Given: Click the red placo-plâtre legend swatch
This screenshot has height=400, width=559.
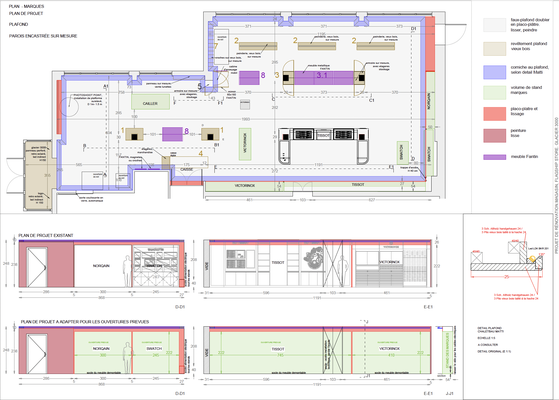Looking at the screenshot, I should point(494,114).
